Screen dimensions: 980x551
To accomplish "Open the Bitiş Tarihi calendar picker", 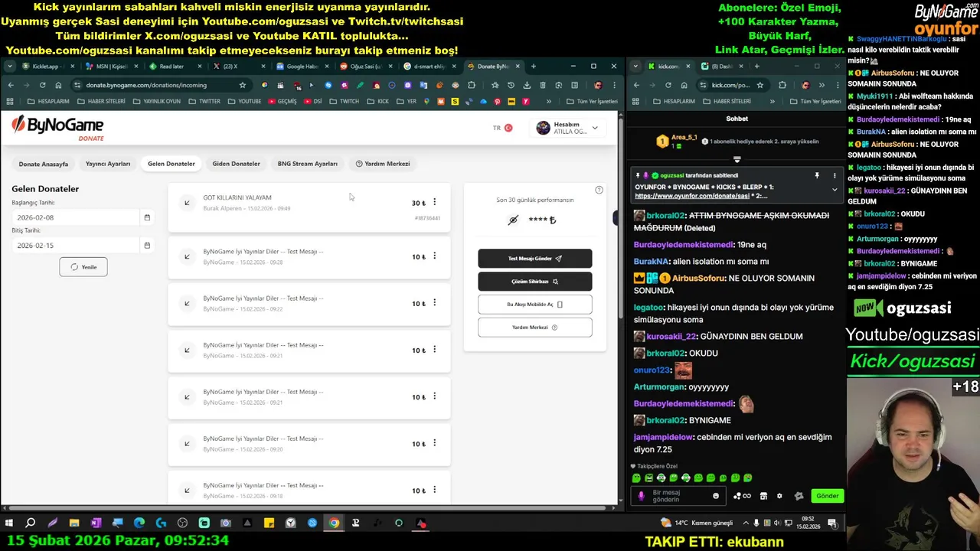I will pos(147,245).
